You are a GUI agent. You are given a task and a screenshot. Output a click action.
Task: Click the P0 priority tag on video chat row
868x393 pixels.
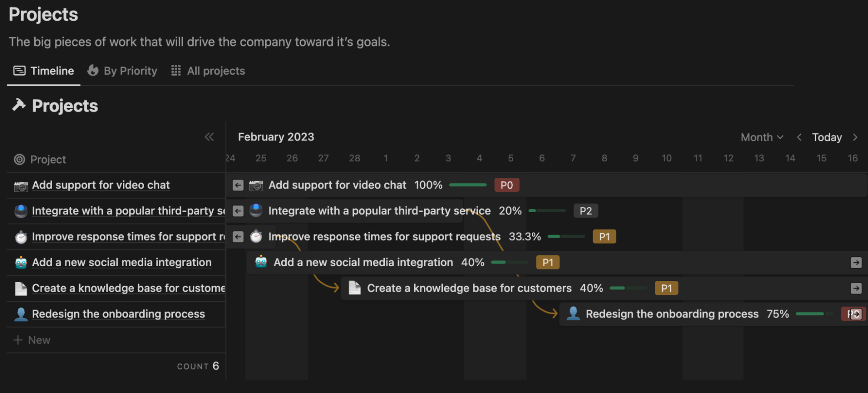click(x=506, y=185)
